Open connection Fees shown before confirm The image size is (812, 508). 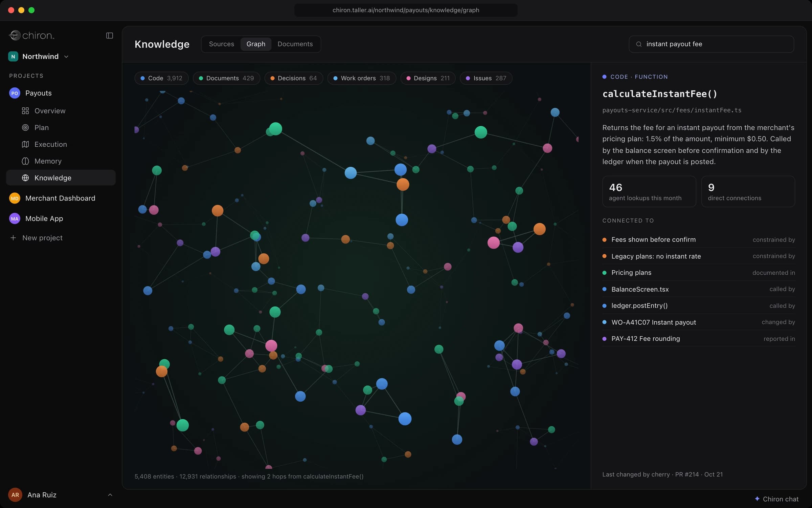coord(698,239)
